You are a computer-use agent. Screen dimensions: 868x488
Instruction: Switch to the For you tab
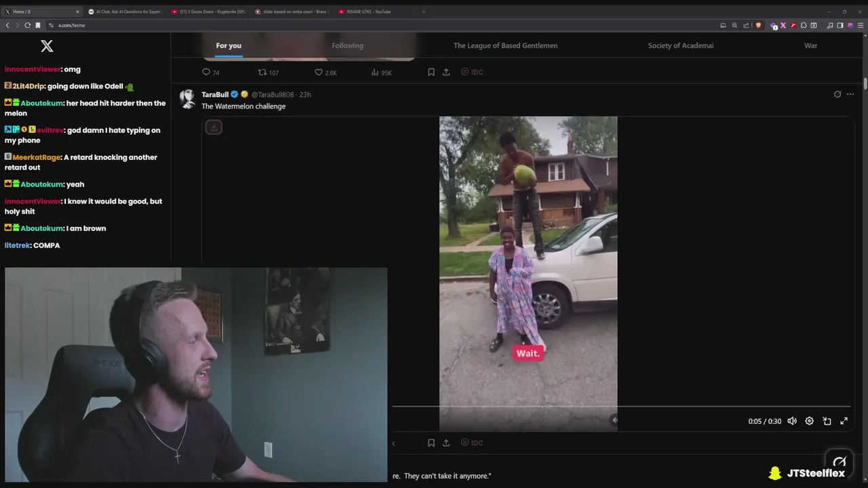pos(229,45)
